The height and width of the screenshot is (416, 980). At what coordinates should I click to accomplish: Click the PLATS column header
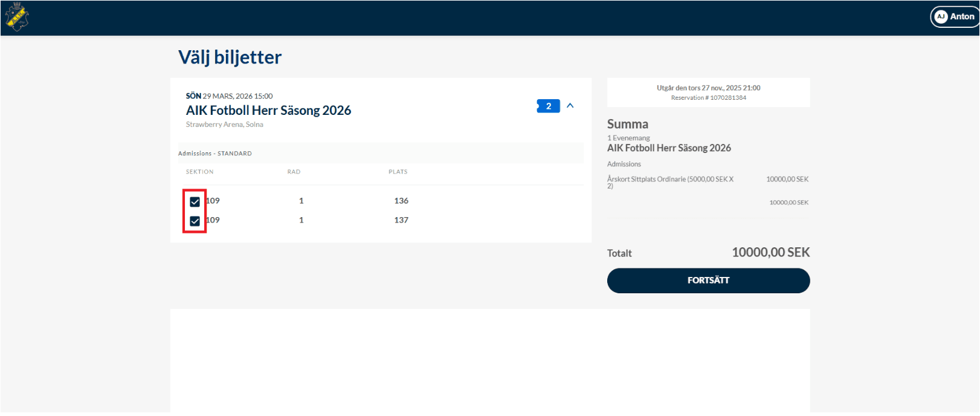pyautogui.click(x=398, y=172)
